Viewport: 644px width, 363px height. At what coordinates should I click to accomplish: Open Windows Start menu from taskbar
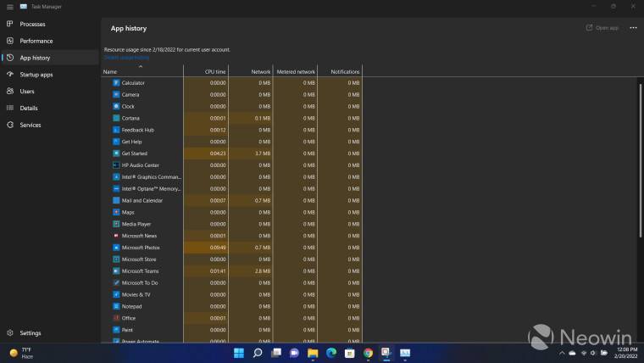click(238, 353)
